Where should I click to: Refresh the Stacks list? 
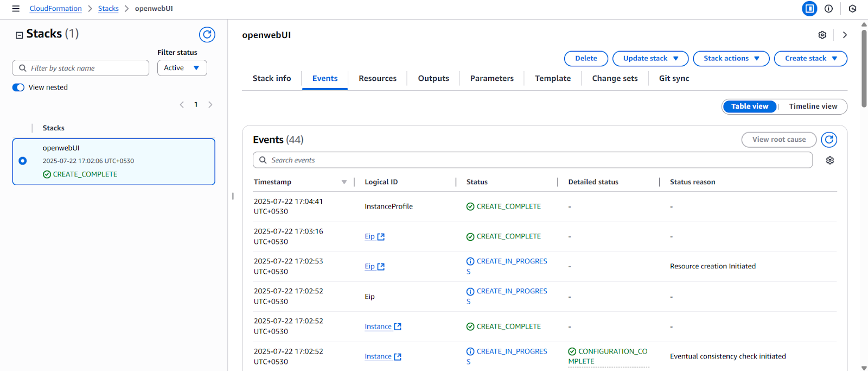click(207, 35)
